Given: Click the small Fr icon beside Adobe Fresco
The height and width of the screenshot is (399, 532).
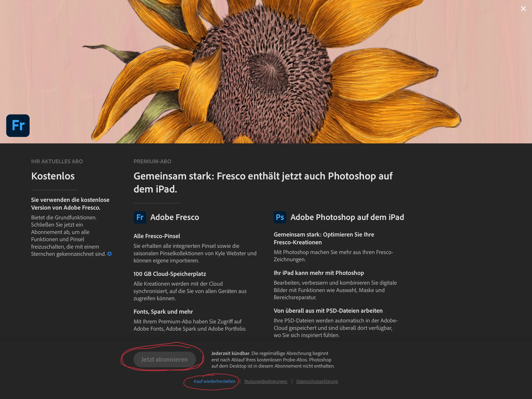Looking at the screenshot, I should tap(140, 217).
